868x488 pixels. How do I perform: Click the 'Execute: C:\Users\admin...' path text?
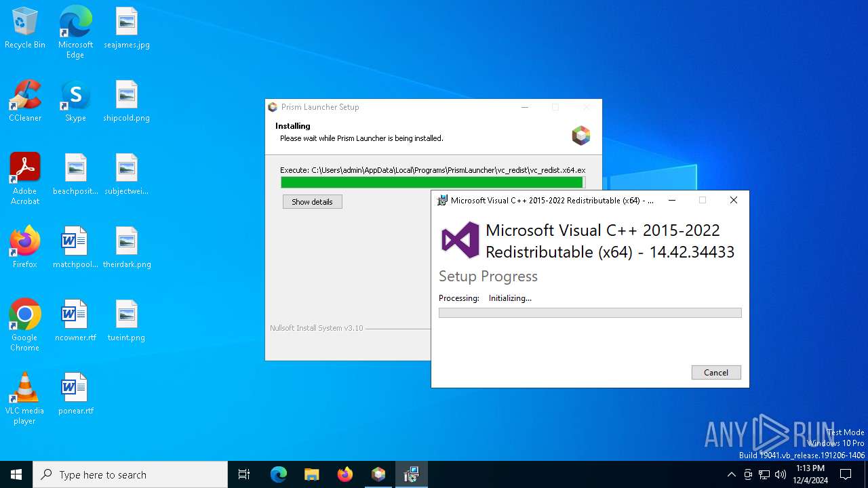click(x=433, y=170)
